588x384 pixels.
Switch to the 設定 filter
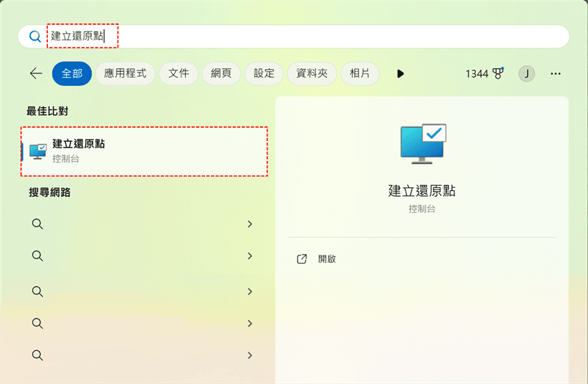(264, 73)
